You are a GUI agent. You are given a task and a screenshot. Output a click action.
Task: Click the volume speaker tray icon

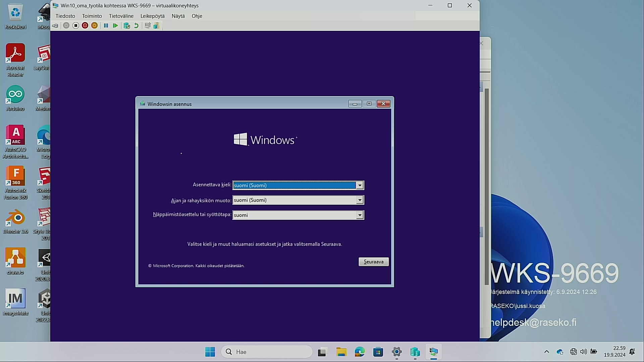pyautogui.click(x=584, y=352)
